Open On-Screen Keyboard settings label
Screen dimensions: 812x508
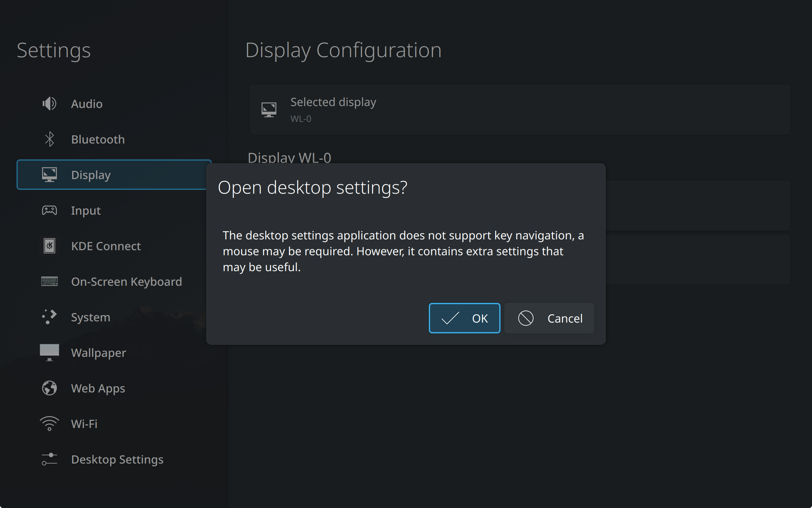[127, 282]
